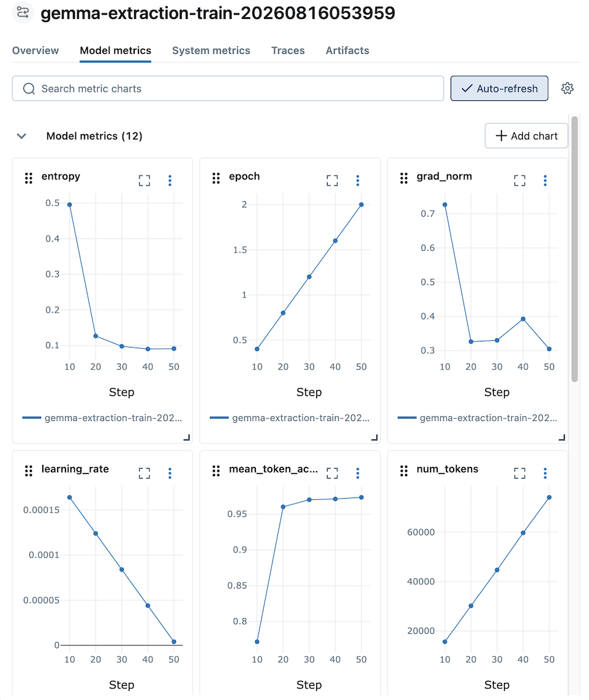The width and height of the screenshot is (589, 700).
Task: Click the run icon beside title
Action: (x=23, y=12)
